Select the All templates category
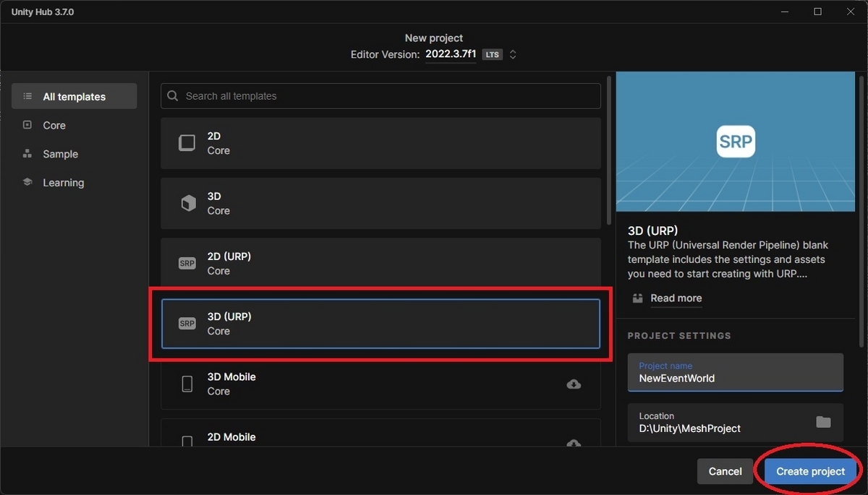The height and width of the screenshot is (495, 868). (x=74, y=96)
